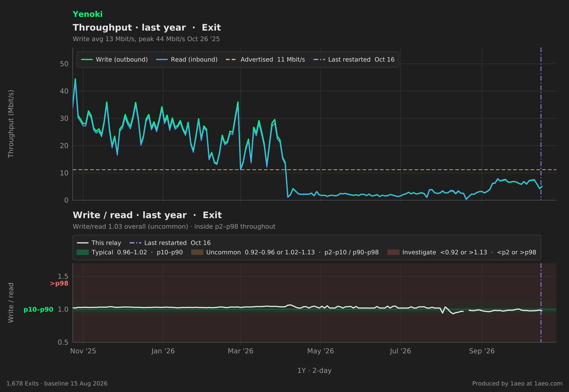The image size is (569, 392).
Task: Click the red Investigate color swatch
Action: pyautogui.click(x=393, y=252)
